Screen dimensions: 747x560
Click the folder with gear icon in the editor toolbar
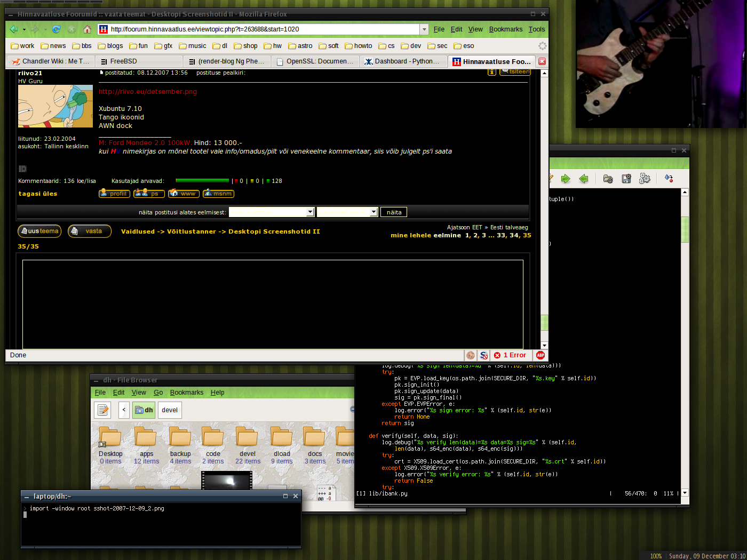[x=608, y=179]
